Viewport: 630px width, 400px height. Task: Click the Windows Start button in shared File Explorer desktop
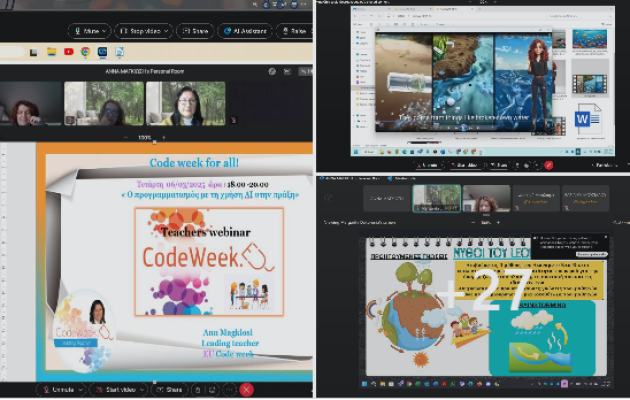(x=356, y=152)
